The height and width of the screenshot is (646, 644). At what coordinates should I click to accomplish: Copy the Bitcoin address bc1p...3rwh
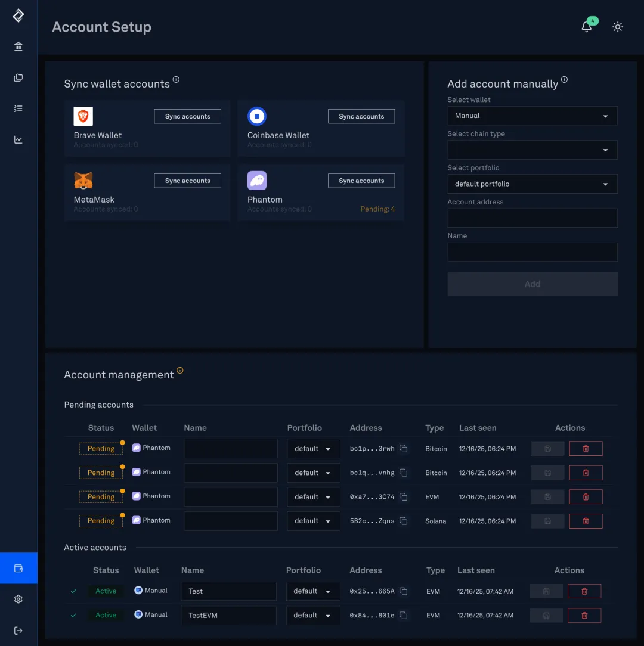[403, 448]
